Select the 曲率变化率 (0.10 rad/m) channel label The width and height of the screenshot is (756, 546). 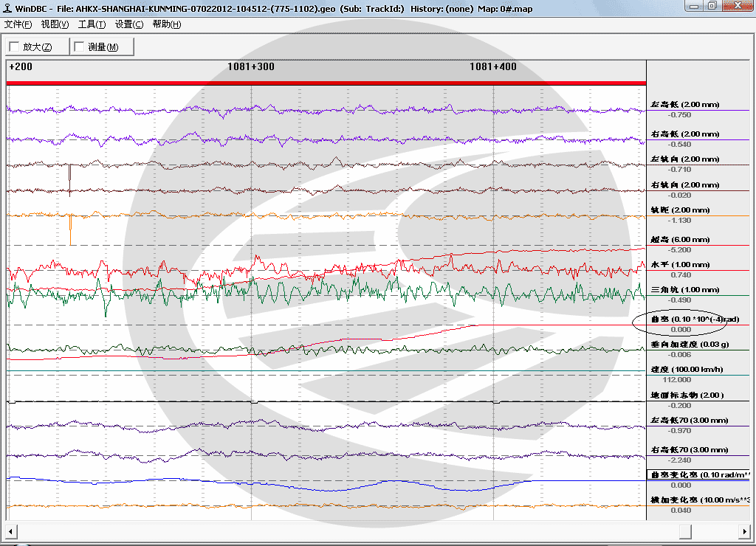point(700,474)
